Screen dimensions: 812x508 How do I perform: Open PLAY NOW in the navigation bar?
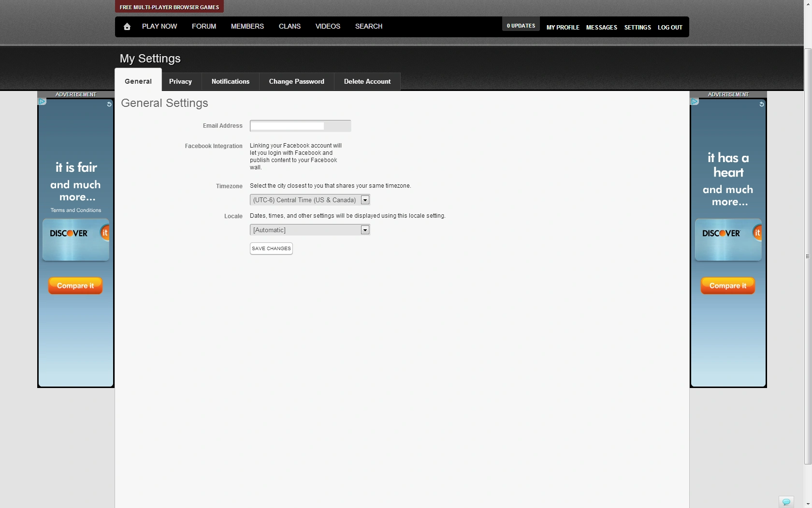[x=159, y=26]
